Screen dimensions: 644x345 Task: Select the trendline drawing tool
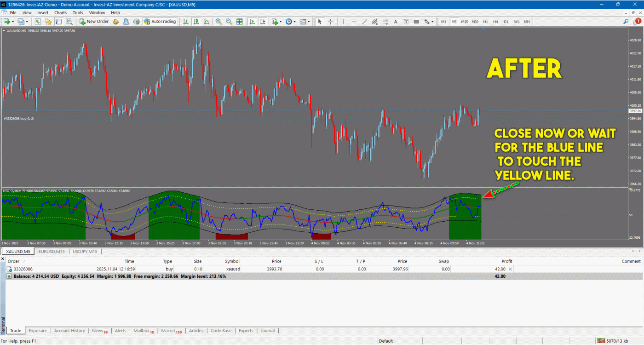364,22
